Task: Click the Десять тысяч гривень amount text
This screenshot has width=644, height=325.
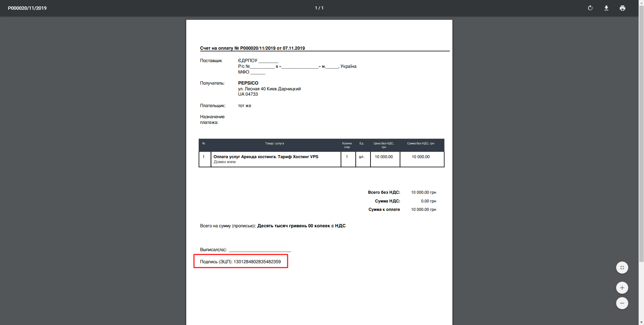Action: click(x=301, y=226)
